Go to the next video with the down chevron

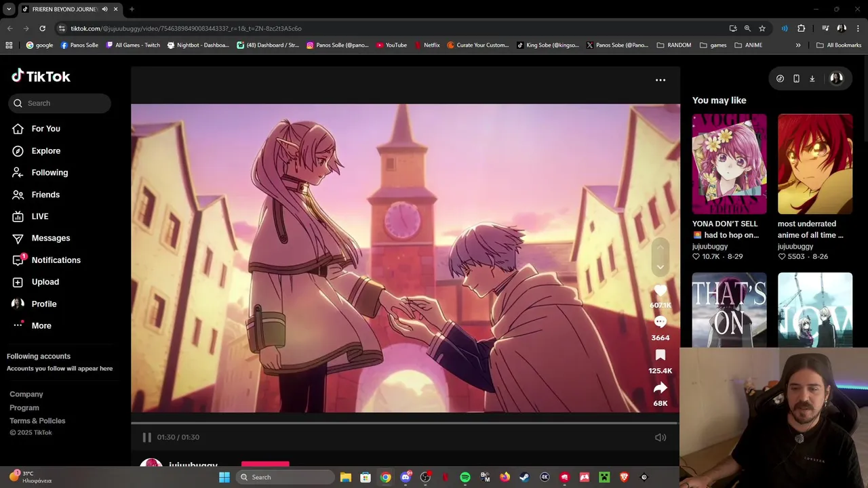(x=660, y=266)
